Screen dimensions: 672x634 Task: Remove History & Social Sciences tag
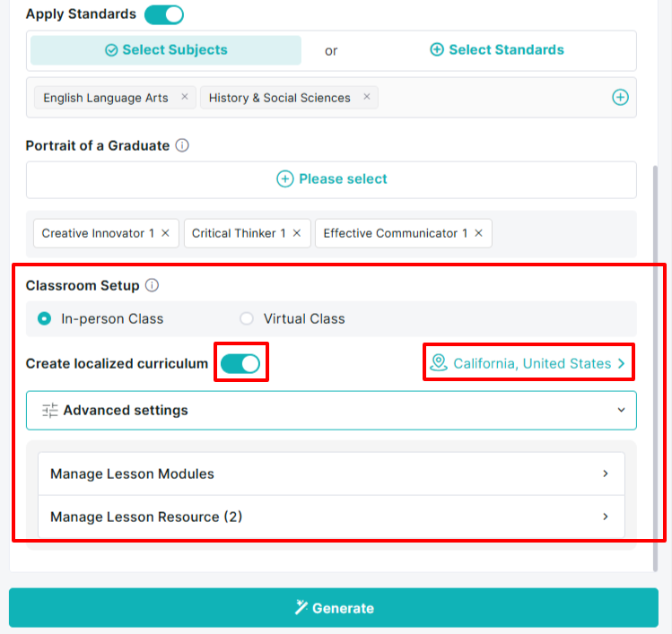pos(367,97)
